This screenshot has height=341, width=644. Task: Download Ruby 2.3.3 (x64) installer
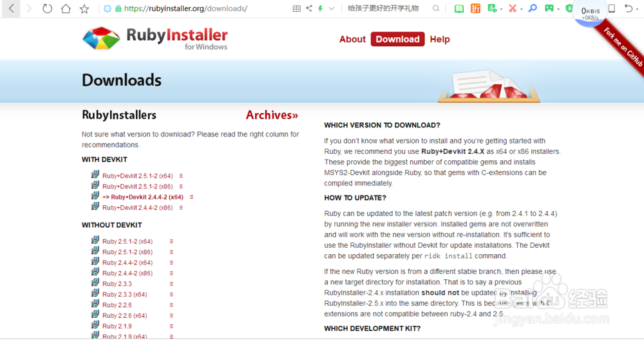124,295
